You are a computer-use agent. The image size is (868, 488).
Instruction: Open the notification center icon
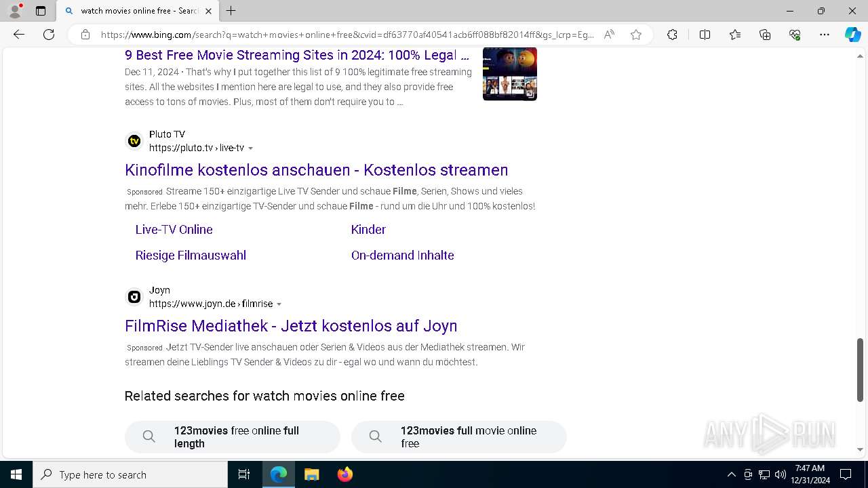[846, 474]
